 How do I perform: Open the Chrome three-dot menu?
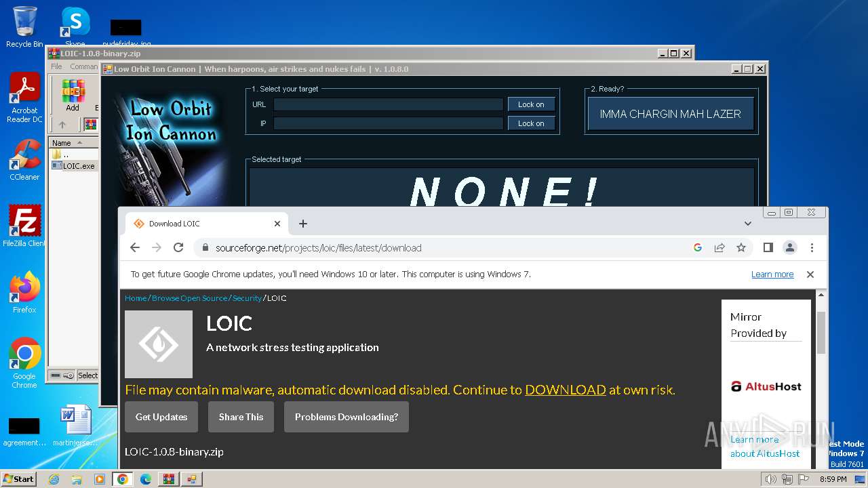[812, 248]
